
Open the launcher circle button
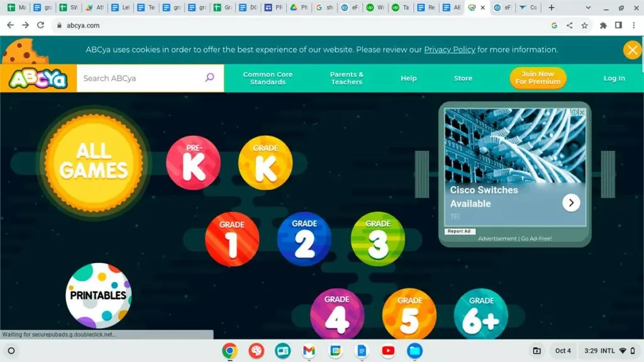pyautogui.click(x=11, y=351)
